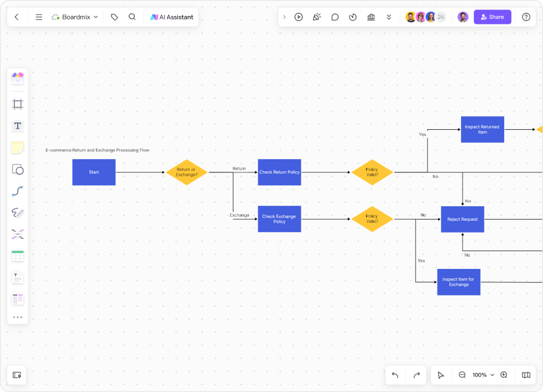Insert a table with the table tool
This screenshot has width=543, height=392.
[x=18, y=256]
